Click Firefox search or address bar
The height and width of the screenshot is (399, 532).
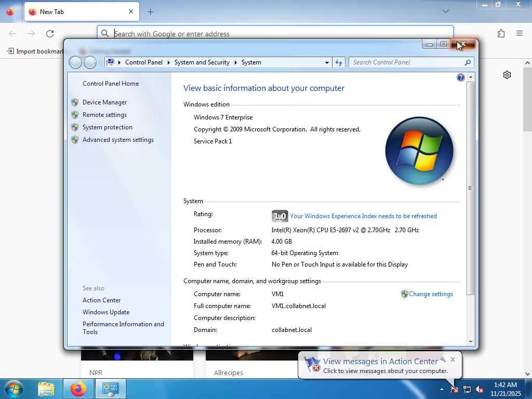275,34
